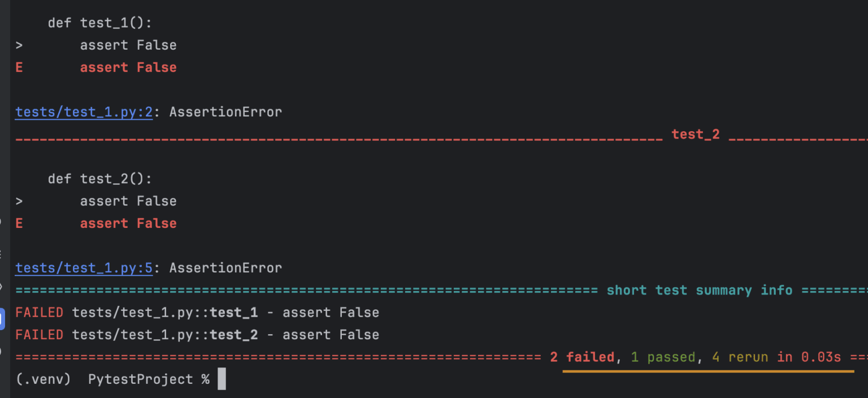Click the "short test summary info" heading
Screen dimensions: 868x398
[700, 291]
